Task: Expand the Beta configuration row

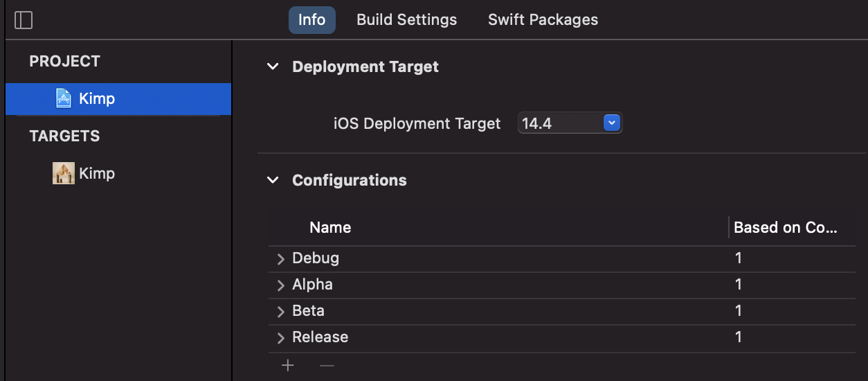Action: tap(280, 311)
